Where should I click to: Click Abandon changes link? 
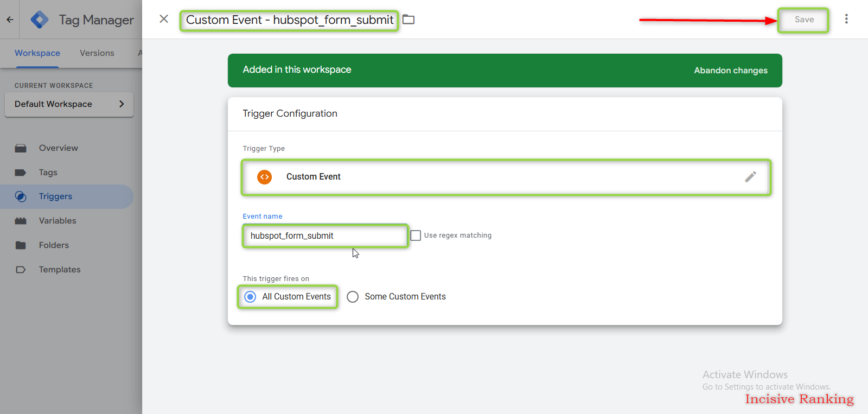click(731, 71)
